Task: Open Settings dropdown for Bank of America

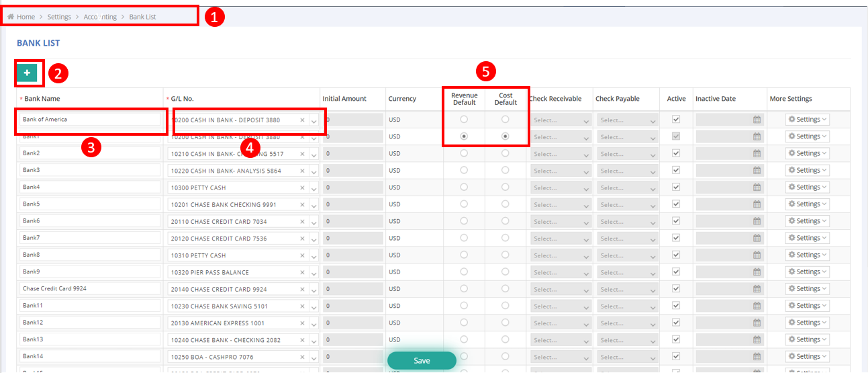Action: [x=808, y=119]
